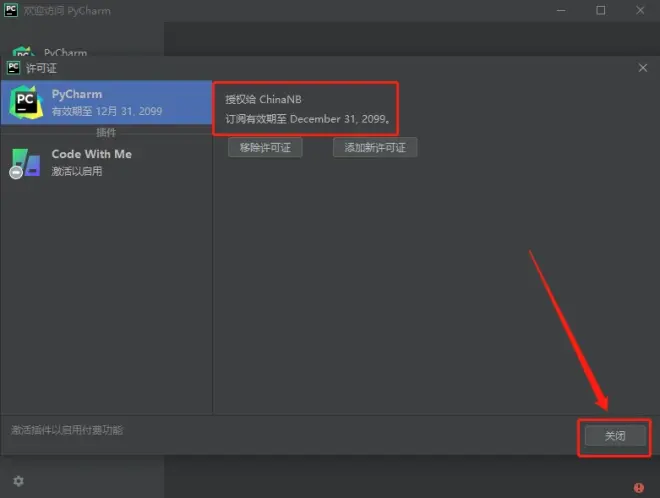This screenshot has width=660, height=498.
Task: Click the 关闭 button in the license dialog
Action: click(x=615, y=436)
